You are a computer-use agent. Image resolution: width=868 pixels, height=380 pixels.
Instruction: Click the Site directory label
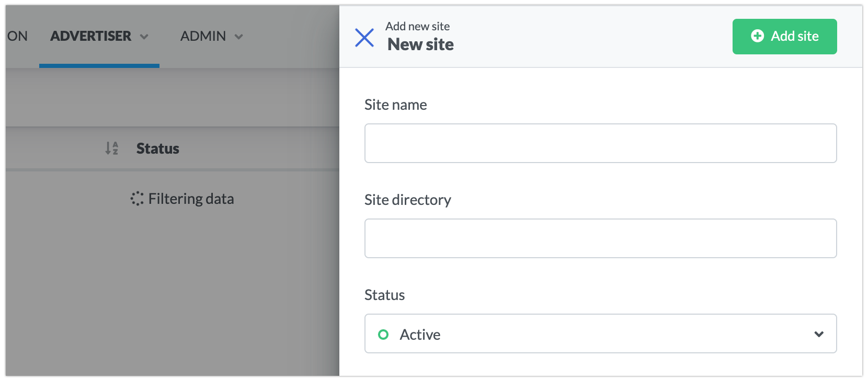coord(408,200)
